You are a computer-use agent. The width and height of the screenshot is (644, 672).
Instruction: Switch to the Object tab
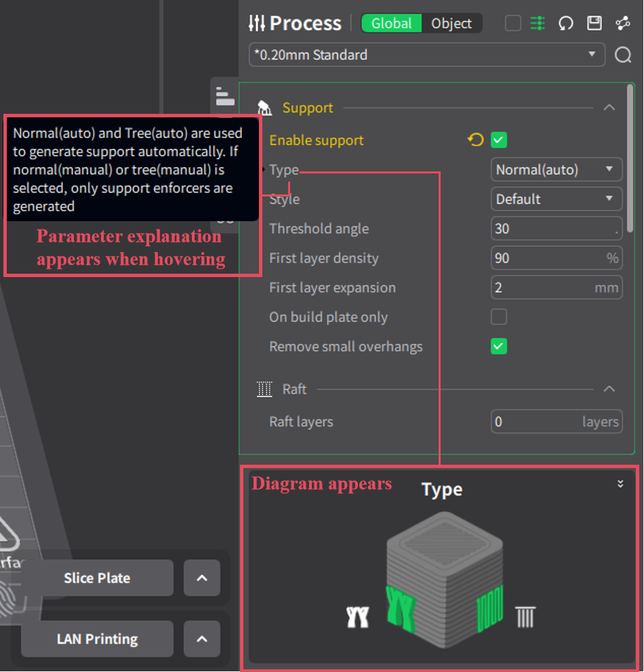pyautogui.click(x=451, y=24)
